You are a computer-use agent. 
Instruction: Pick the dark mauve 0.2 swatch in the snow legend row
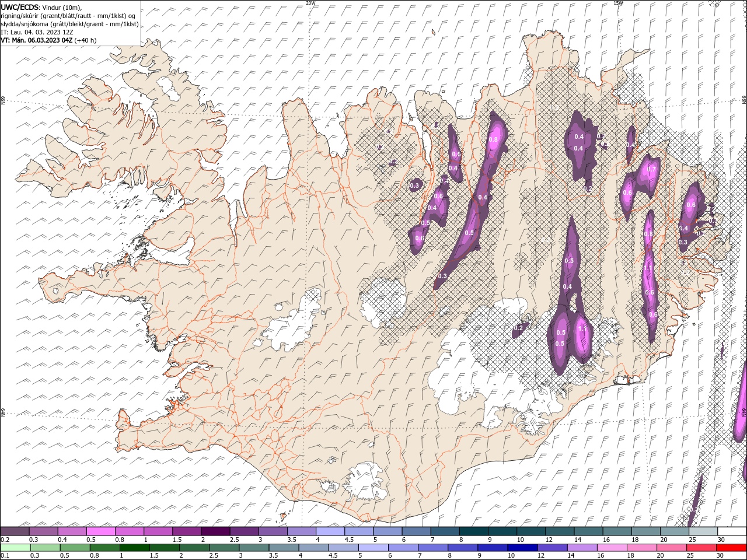pyautogui.click(x=15, y=531)
